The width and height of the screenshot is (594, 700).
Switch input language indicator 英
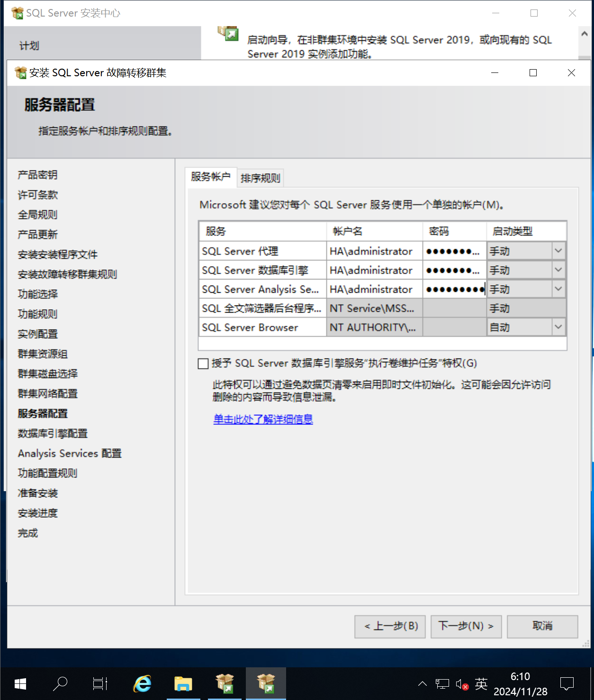[481, 683]
